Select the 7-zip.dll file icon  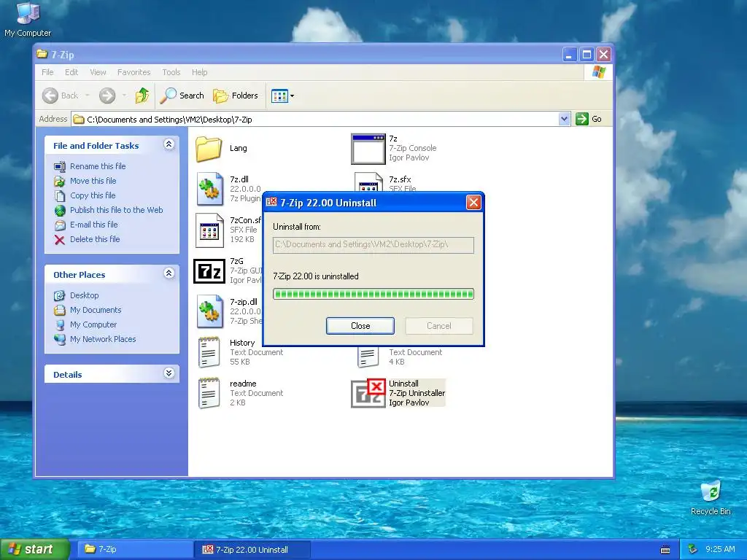[x=209, y=311]
